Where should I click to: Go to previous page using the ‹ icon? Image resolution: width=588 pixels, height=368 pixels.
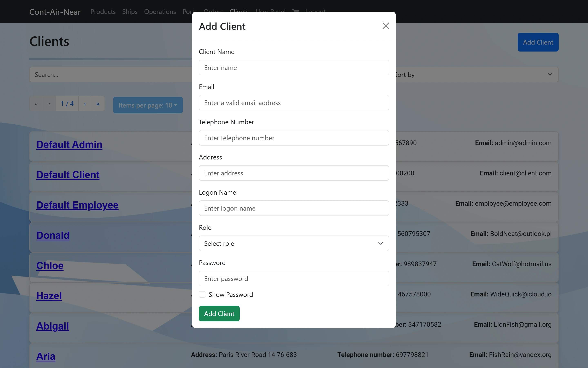[49, 104]
